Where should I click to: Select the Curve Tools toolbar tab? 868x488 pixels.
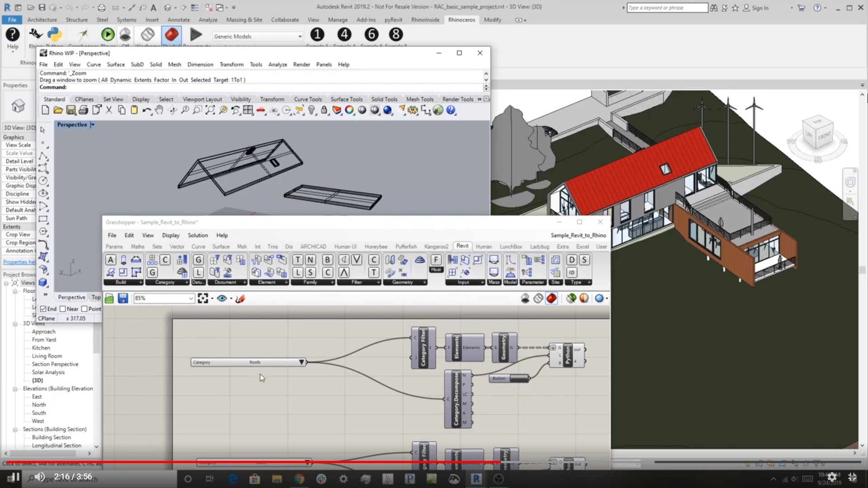[x=308, y=99]
